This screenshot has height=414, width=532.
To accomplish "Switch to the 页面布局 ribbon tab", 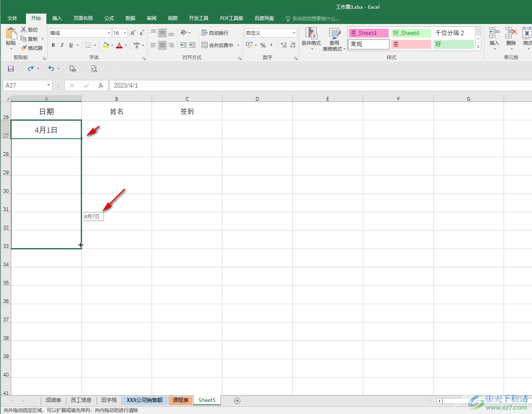I will 83,18.
